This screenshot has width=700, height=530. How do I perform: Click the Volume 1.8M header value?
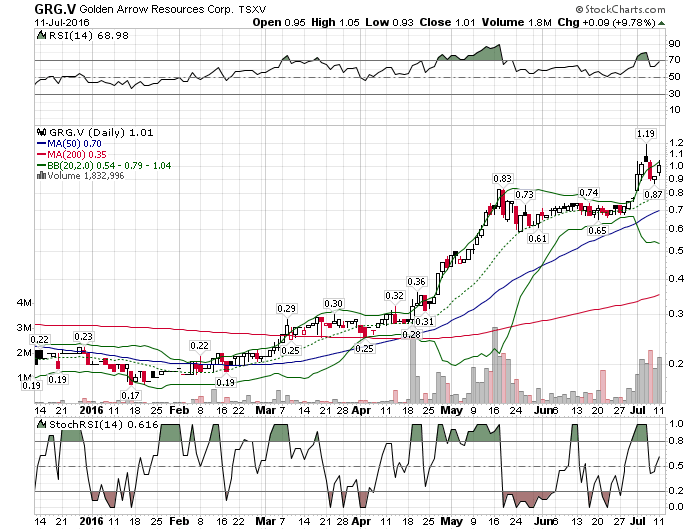(x=517, y=22)
